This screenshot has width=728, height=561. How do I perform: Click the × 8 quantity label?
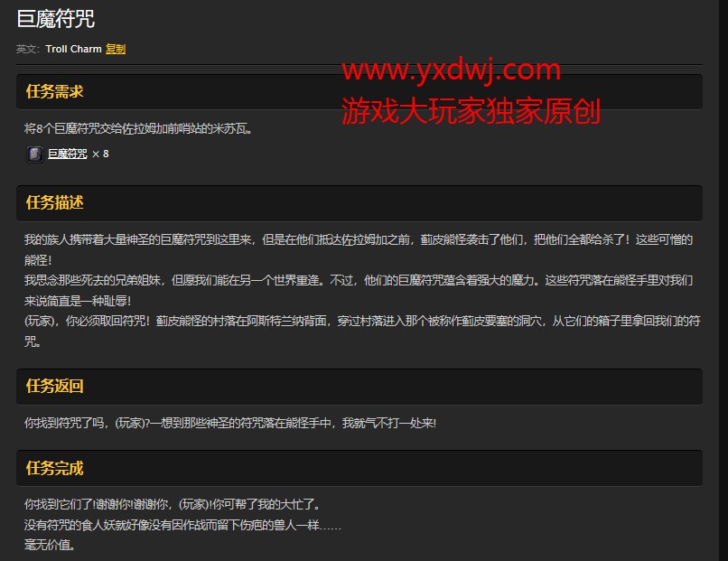pos(99,154)
